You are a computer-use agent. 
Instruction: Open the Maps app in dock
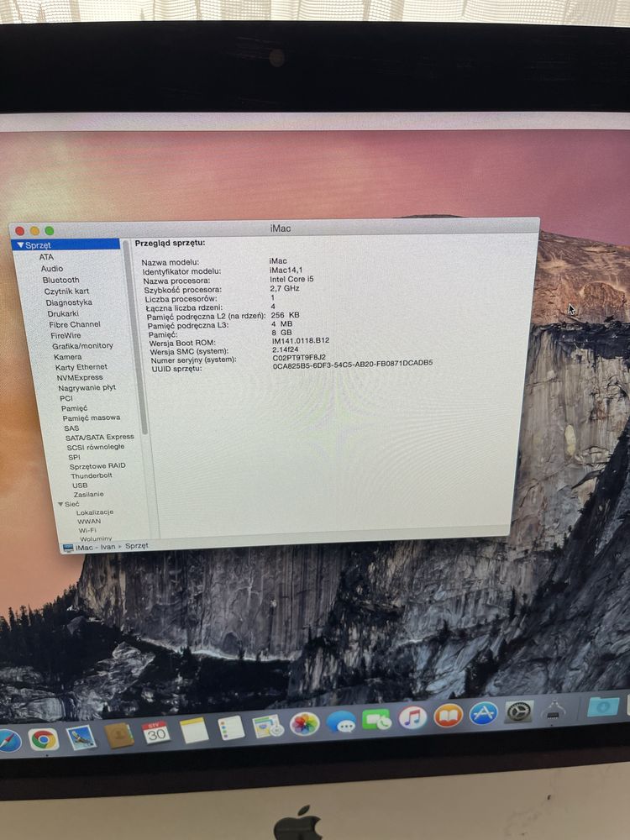(268, 726)
